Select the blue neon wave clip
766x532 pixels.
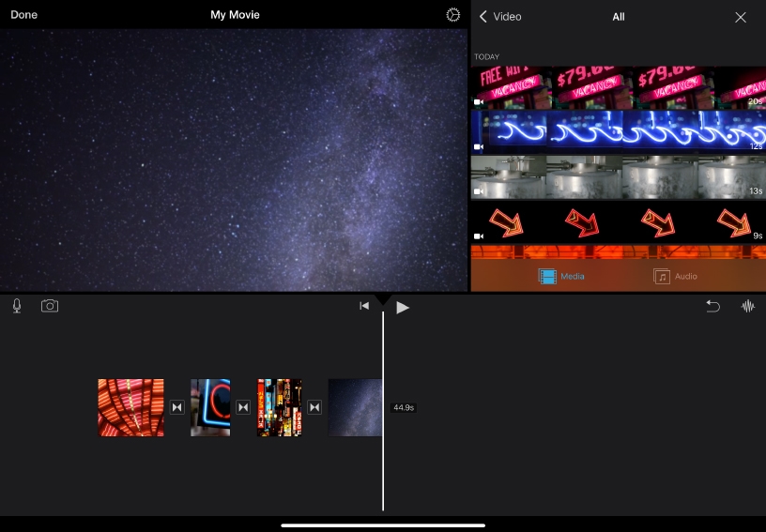pos(618,130)
